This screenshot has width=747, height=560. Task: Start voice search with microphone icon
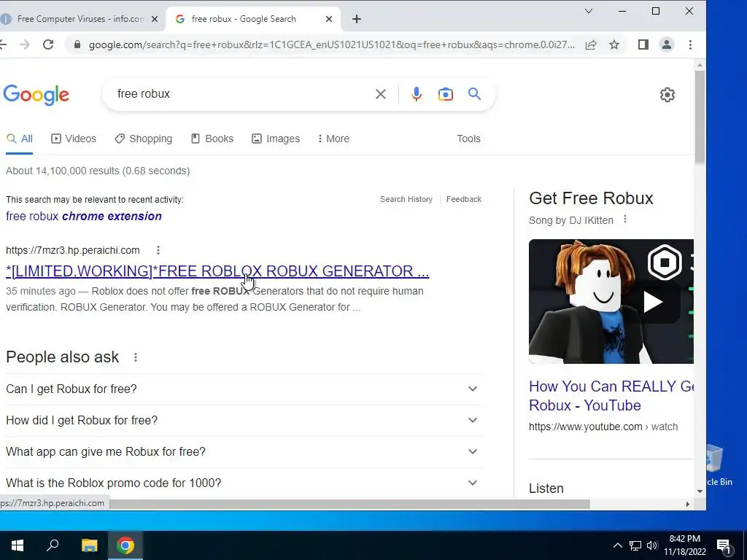tap(417, 94)
